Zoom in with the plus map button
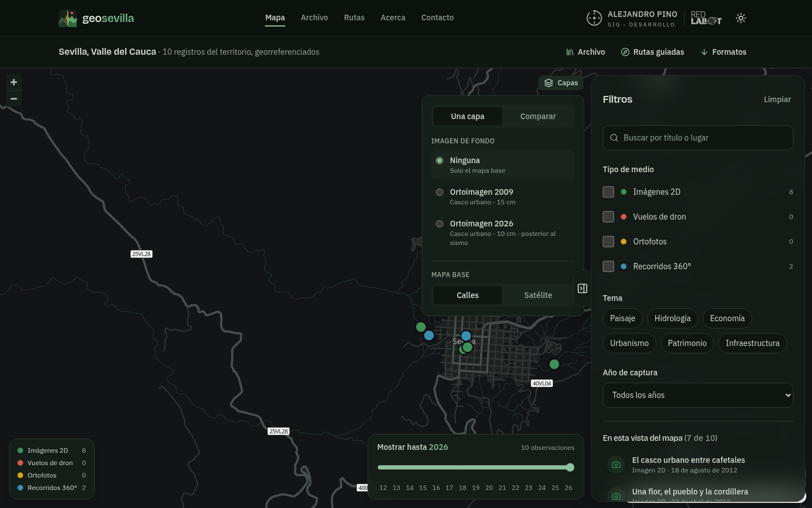The width and height of the screenshot is (812, 508). (x=14, y=82)
